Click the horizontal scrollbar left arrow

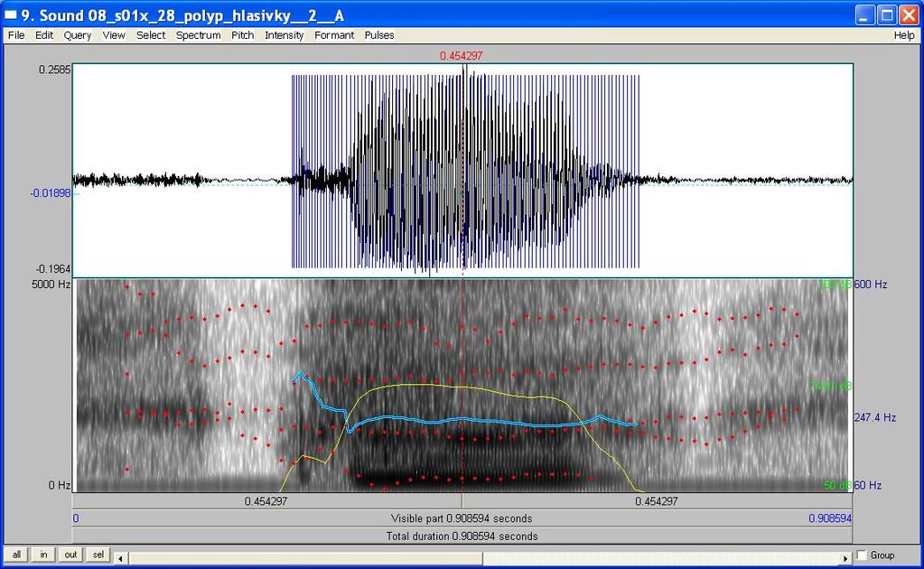(120, 558)
